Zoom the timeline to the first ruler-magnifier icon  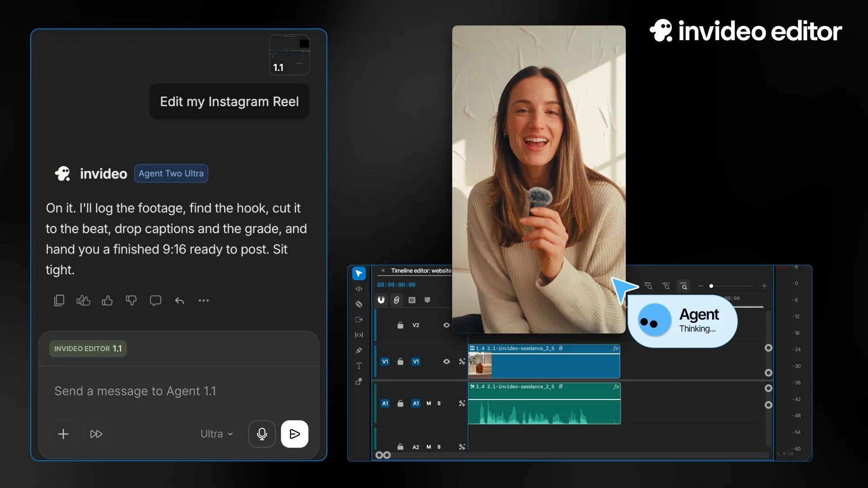[x=648, y=286]
